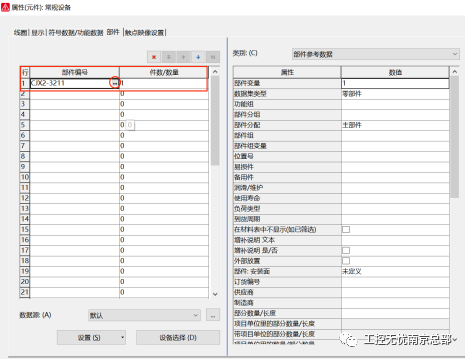The image size is (466, 360).
Task: Open the 类别 (C) dropdown 部件参考数据
Action: click(x=376, y=54)
